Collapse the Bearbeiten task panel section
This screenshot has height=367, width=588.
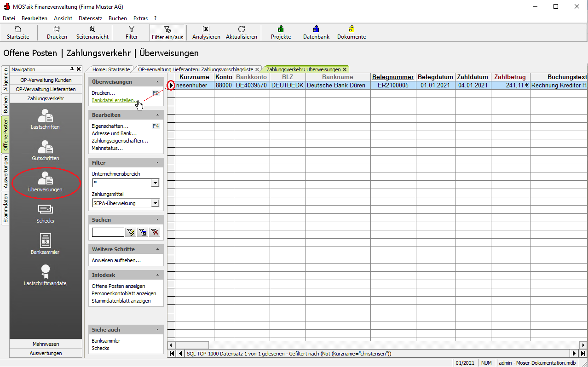(158, 115)
